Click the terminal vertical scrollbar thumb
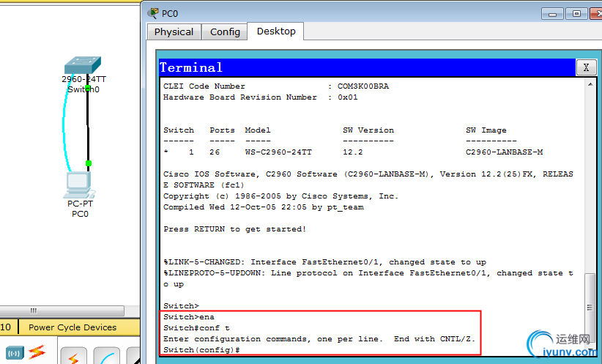 click(590, 307)
